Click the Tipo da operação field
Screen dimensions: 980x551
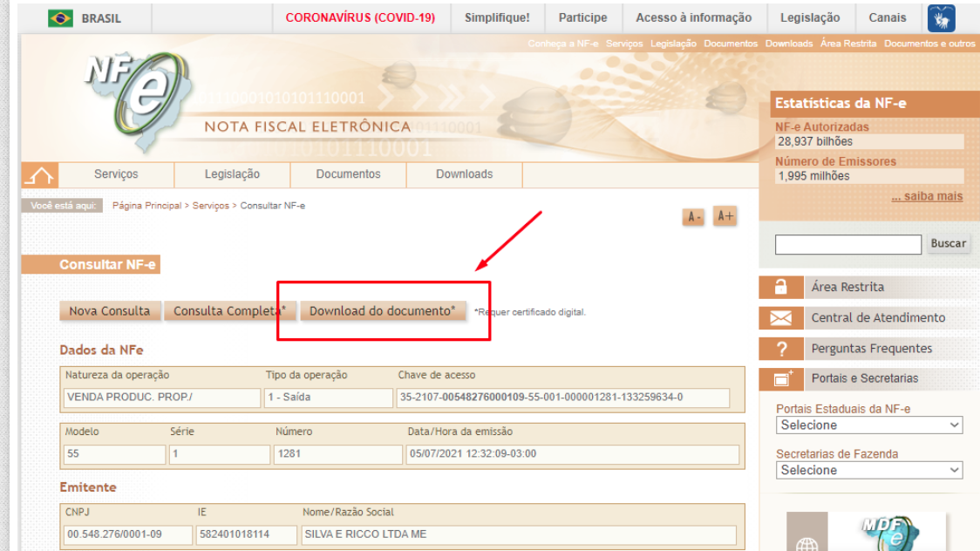tap(328, 398)
